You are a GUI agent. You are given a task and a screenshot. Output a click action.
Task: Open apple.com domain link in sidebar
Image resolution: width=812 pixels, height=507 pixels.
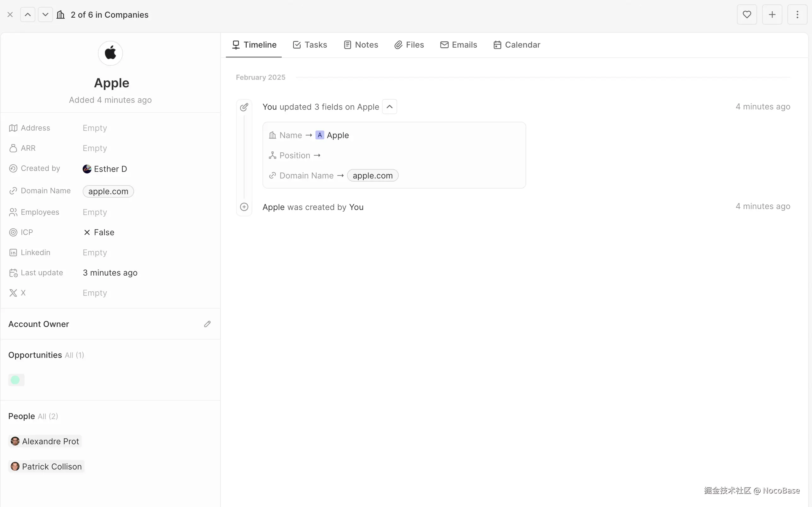point(108,191)
